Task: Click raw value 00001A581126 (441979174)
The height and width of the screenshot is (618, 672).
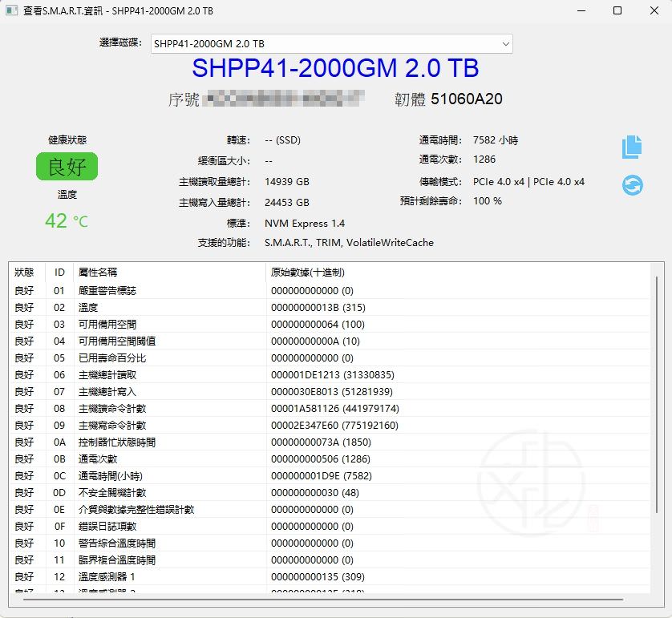Action: [x=334, y=409]
